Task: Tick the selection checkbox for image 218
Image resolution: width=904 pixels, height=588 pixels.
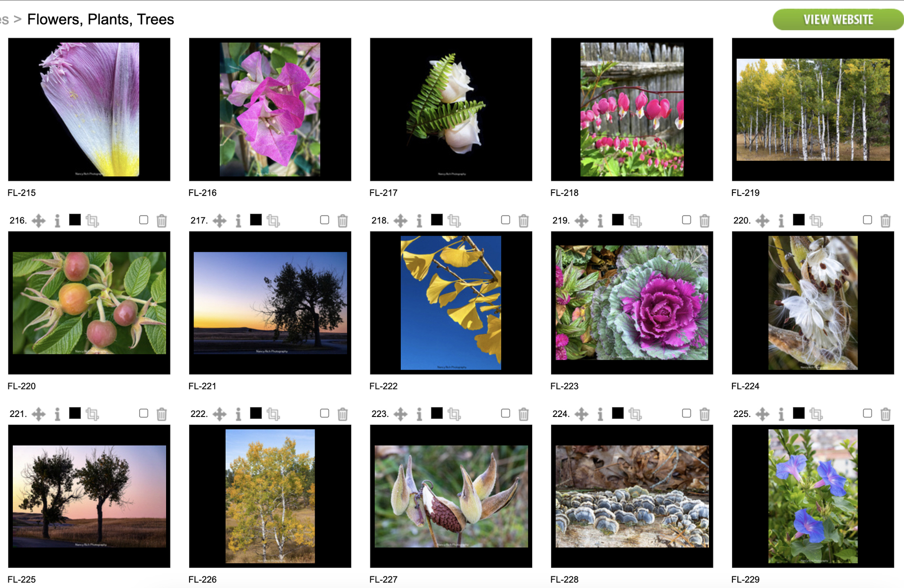Action: pos(506,220)
